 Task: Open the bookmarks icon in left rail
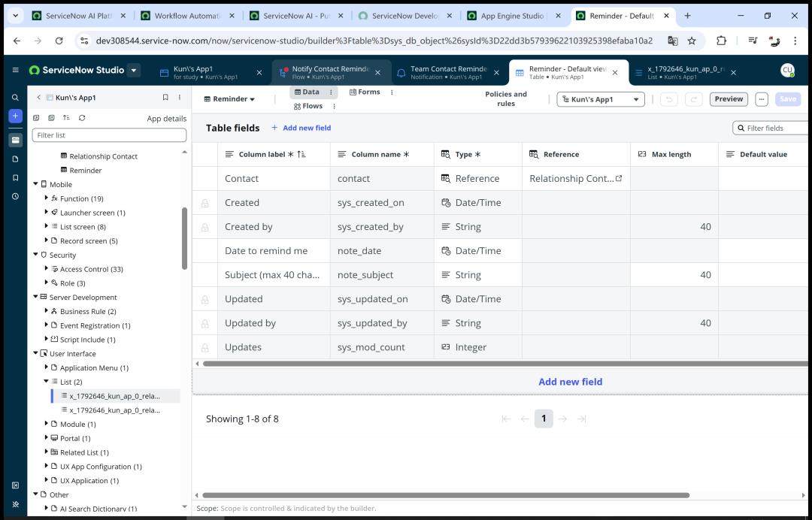coord(16,177)
